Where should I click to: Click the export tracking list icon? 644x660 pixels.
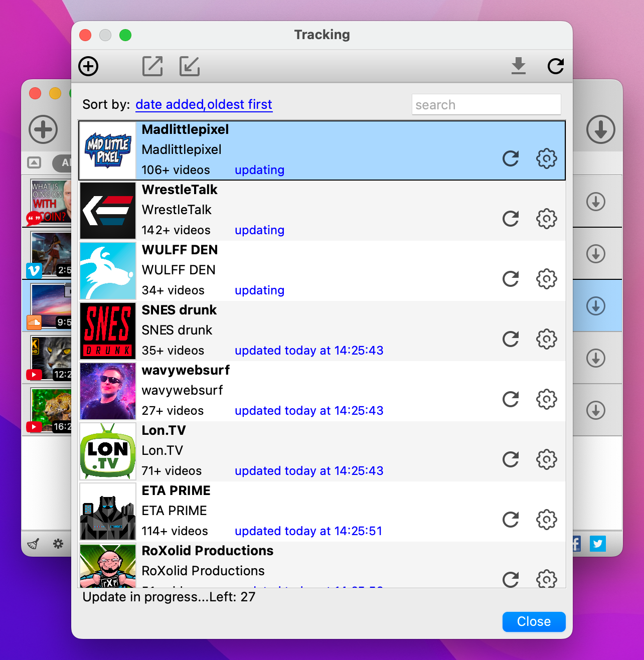pos(152,66)
